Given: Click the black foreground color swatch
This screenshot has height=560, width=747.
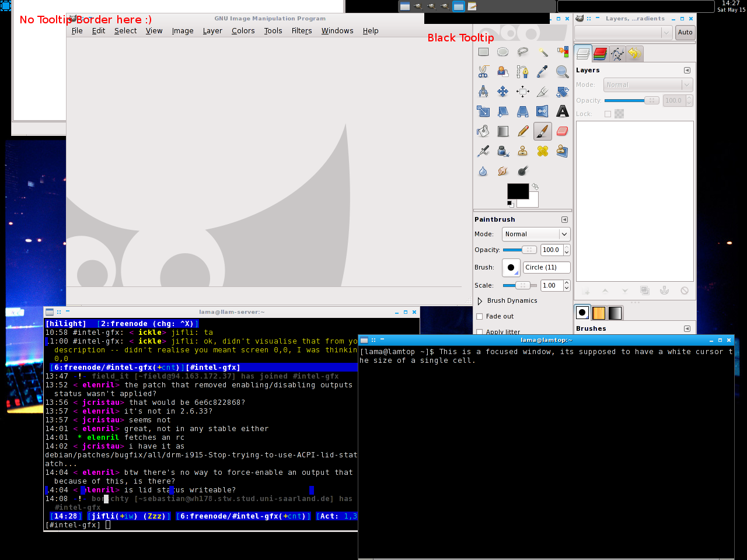Looking at the screenshot, I should click(517, 191).
